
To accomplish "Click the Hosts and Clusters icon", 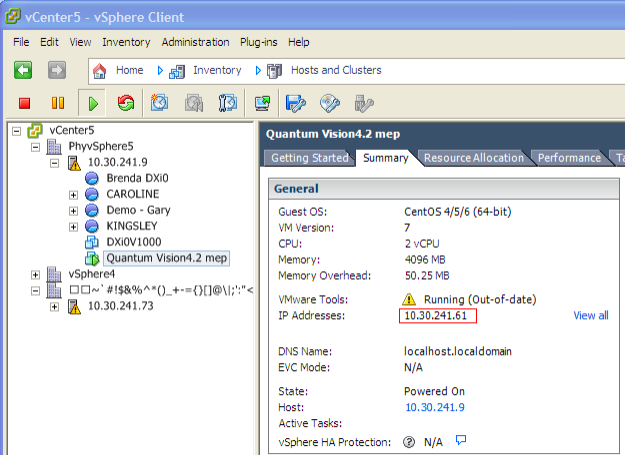I will pos(274,71).
